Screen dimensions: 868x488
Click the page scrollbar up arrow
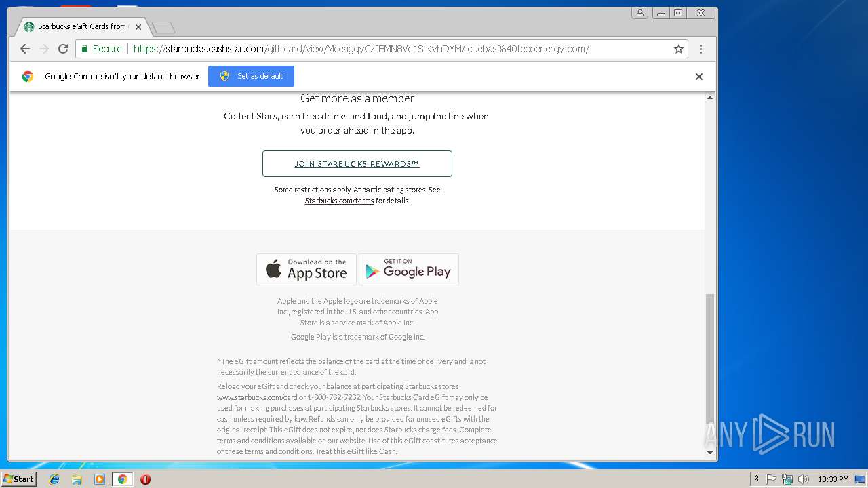click(x=710, y=98)
